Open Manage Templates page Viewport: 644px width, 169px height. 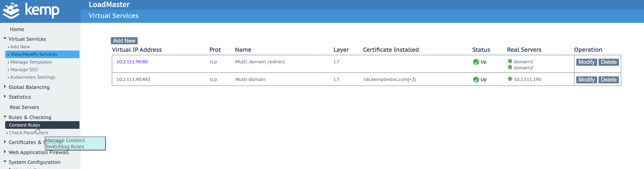pyautogui.click(x=31, y=62)
